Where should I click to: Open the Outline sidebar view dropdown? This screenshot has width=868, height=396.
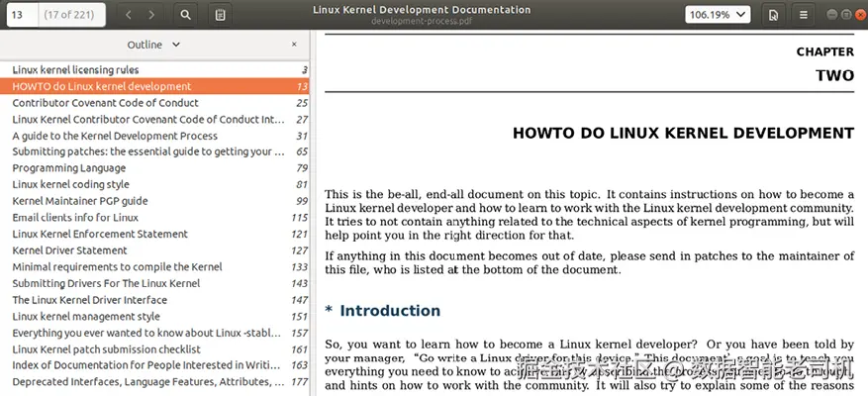[x=153, y=45]
